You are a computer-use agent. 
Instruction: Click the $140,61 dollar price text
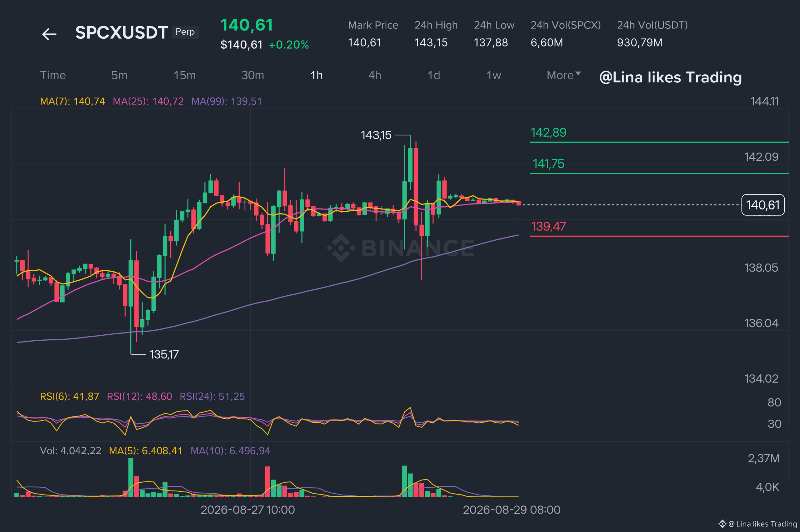coord(242,45)
